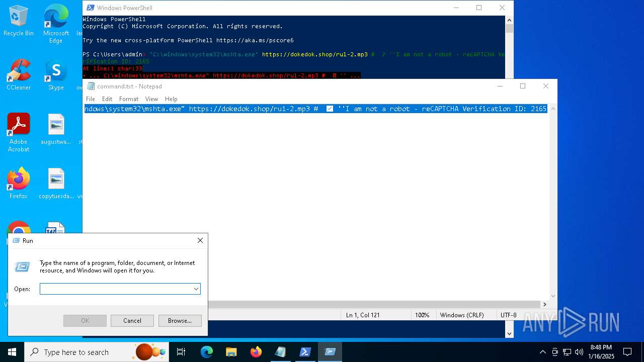This screenshot has width=644, height=362.
Task: Show hidden system tray icons
Action: [542, 352]
